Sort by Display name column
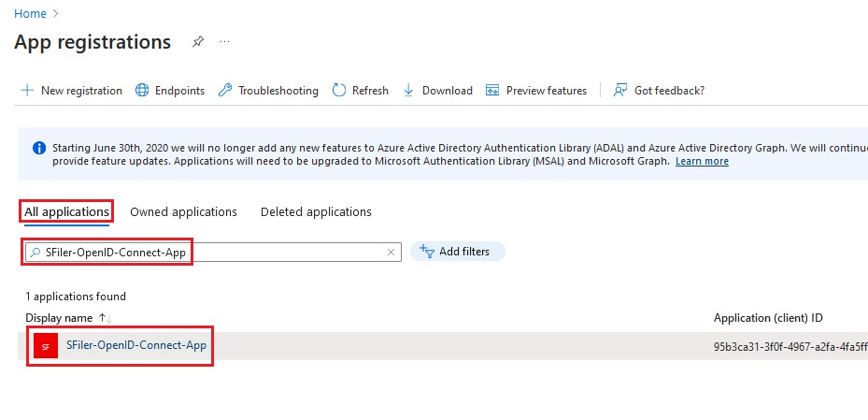This screenshot has width=868, height=420. [x=68, y=318]
